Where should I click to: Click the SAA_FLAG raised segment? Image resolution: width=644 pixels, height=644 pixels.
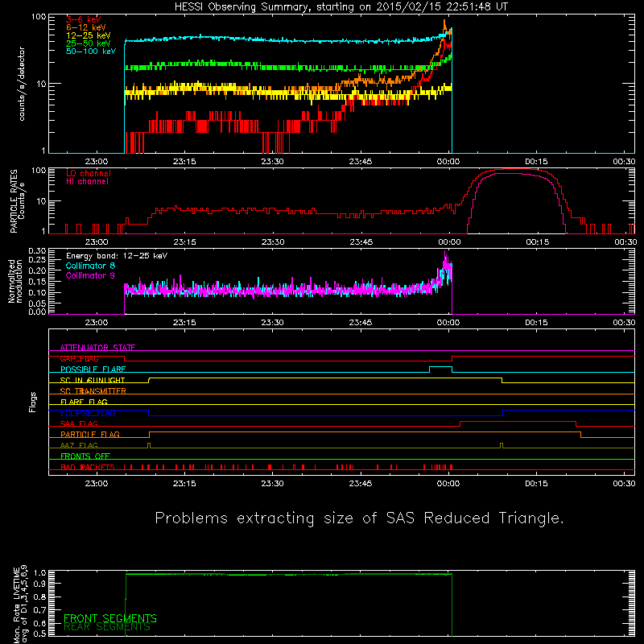(518, 421)
